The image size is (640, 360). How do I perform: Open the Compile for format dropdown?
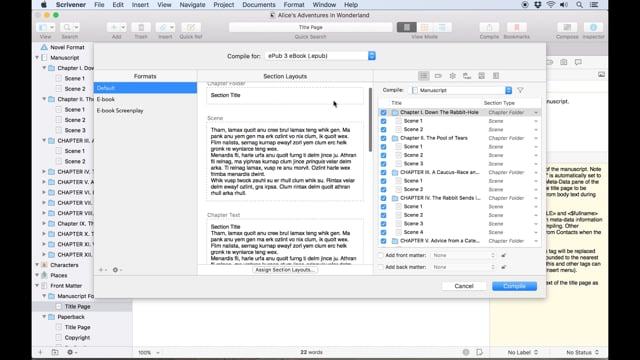pyautogui.click(x=320, y=56)
